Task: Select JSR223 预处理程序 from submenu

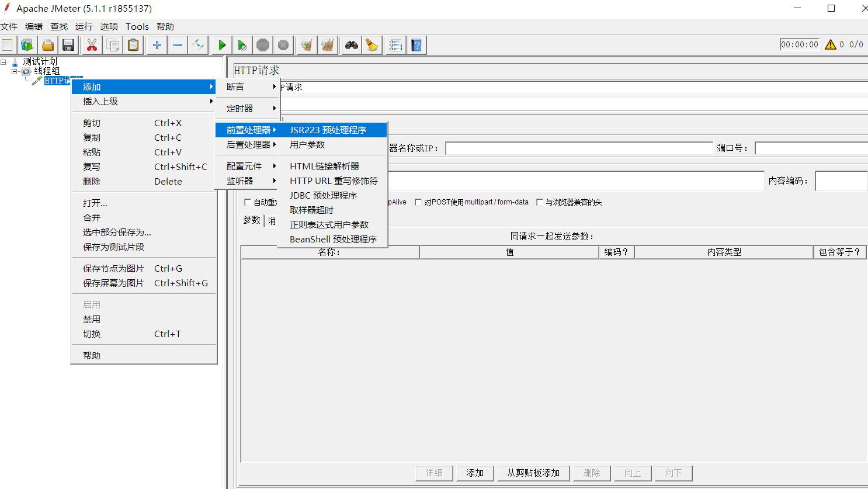Action: point(332,130)
